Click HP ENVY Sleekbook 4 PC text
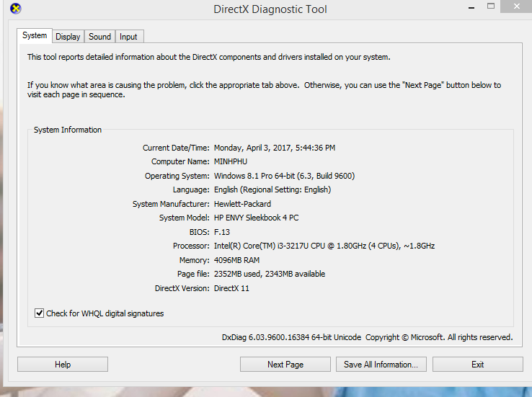532x397 pixels. pos(256,218)
